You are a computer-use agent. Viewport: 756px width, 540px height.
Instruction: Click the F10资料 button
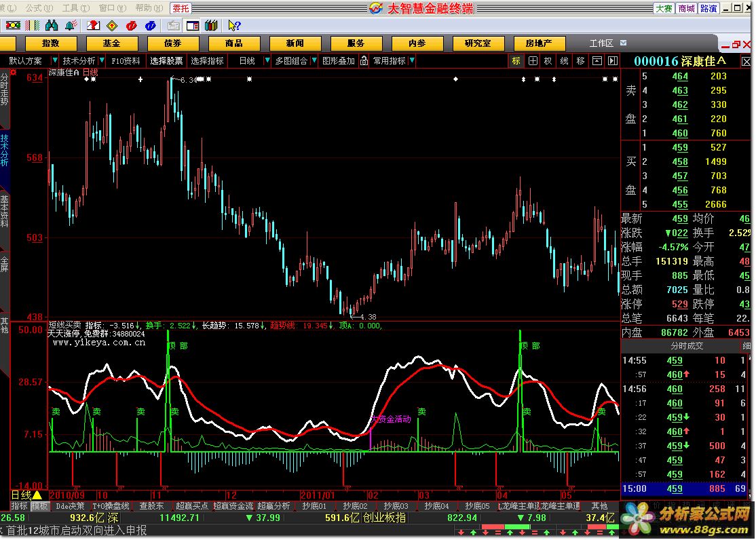pos(126,61)
